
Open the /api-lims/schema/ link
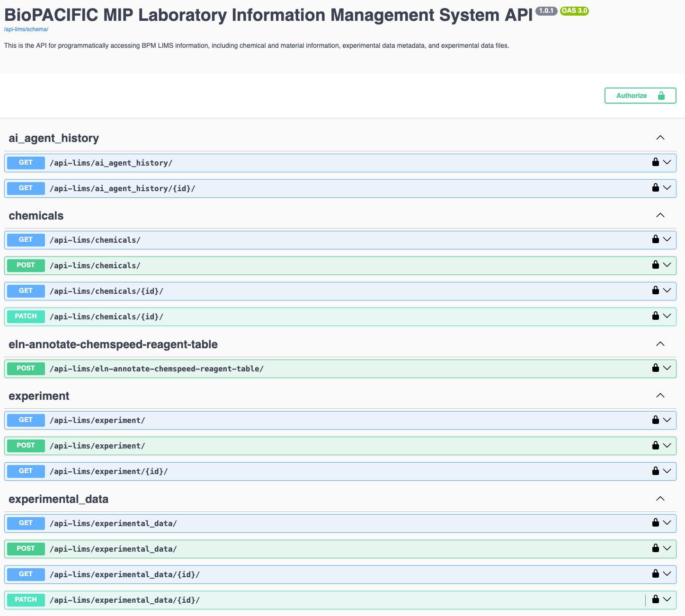[x=26, y=29]
